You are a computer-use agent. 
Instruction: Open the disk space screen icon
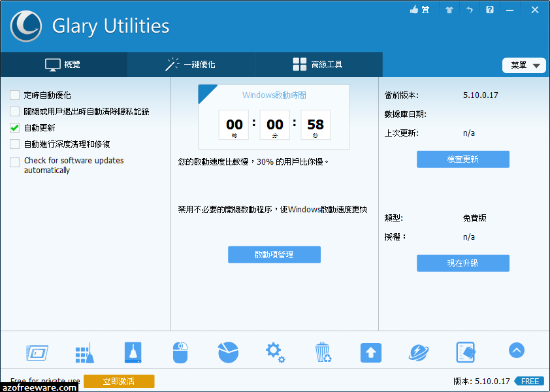[x=37, y=353]
